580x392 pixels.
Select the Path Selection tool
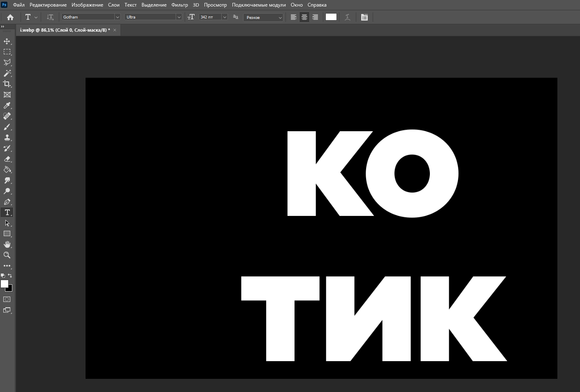pyautogui.click(x=7, y=223)
